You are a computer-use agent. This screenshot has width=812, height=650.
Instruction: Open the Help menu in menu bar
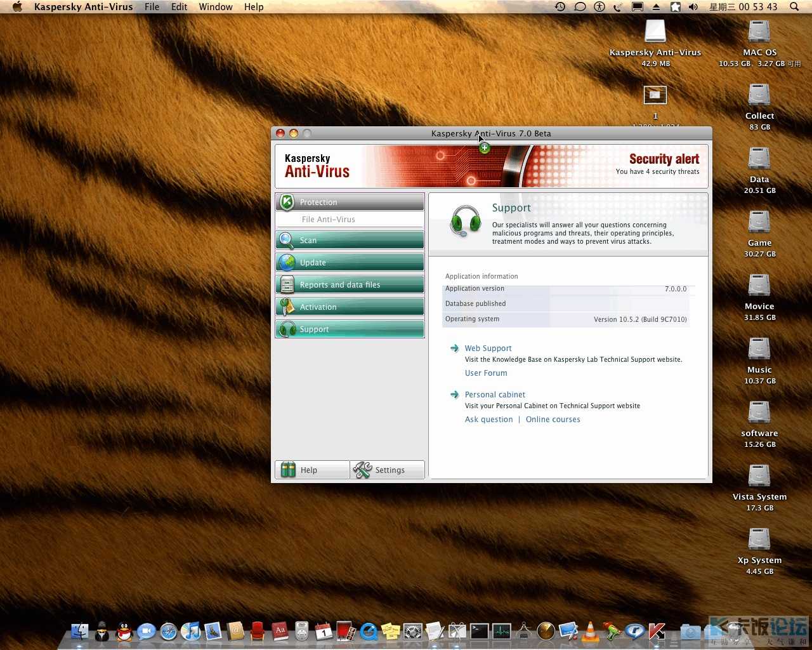(254, 7)
